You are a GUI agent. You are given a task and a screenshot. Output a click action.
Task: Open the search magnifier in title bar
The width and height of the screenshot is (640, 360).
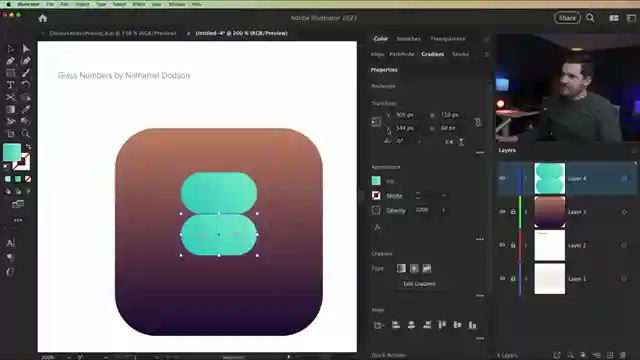click(590, 18)
